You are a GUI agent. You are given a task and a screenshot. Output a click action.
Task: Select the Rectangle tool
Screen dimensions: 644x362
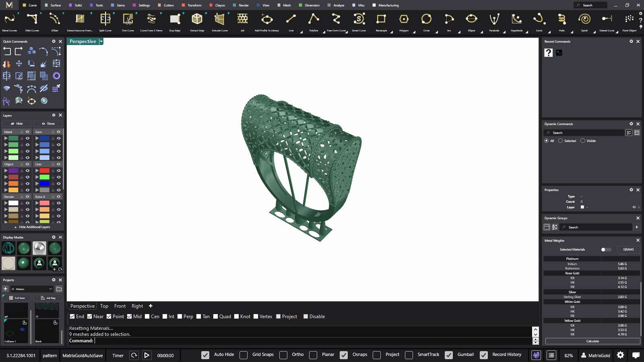click(381, 22)
